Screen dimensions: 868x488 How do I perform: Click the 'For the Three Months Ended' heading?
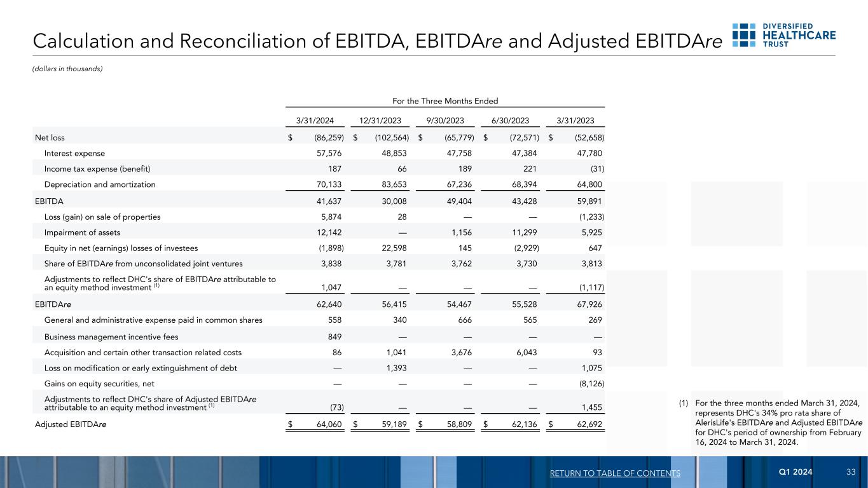coord(444,100)
